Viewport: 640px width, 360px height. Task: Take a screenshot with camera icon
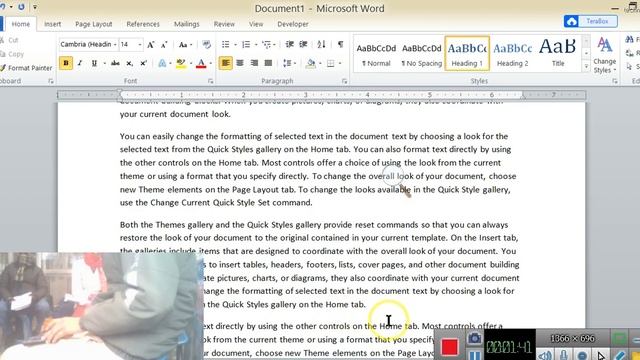pyautogui.click(x=474, y=338)
